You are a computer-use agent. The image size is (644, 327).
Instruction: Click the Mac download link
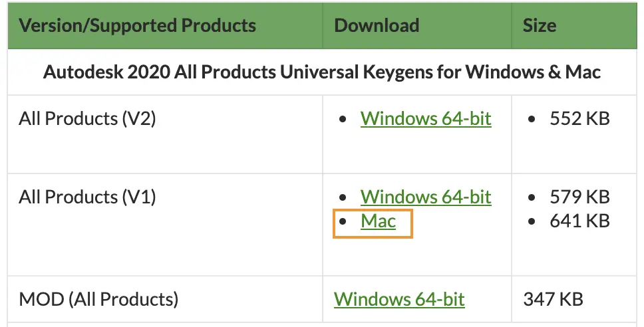point(379,221)
